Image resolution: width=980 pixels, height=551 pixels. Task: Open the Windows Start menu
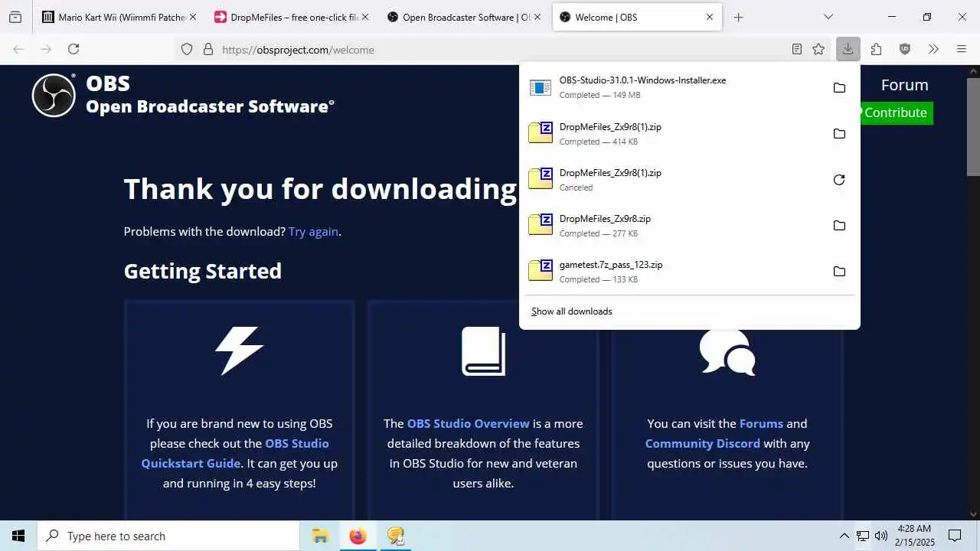(18, 536)
